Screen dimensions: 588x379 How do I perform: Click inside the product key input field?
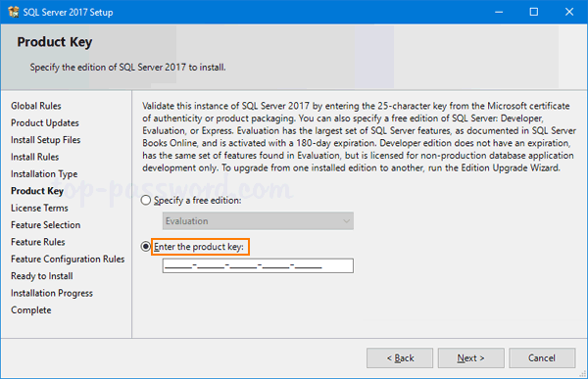(258, 265)
